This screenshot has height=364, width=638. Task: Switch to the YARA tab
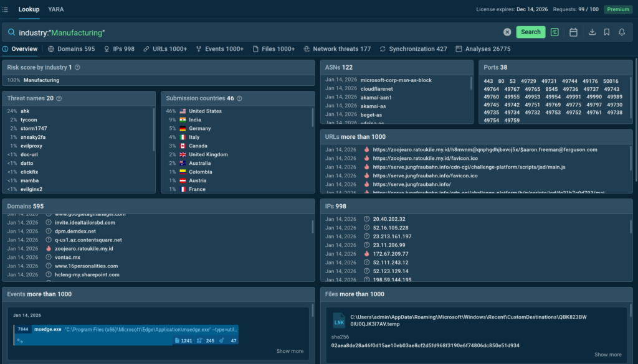[55, 9]
